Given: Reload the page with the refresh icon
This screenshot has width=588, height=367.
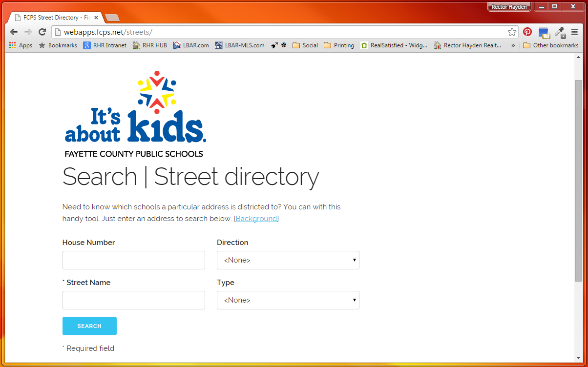Looking at the screenshot, I should coord(42,32).
